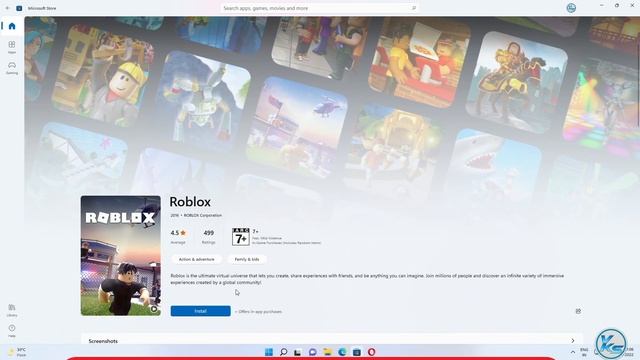Click the Screenshots section heading
Viewport: 640px width, 360px height.
point(103,341)
